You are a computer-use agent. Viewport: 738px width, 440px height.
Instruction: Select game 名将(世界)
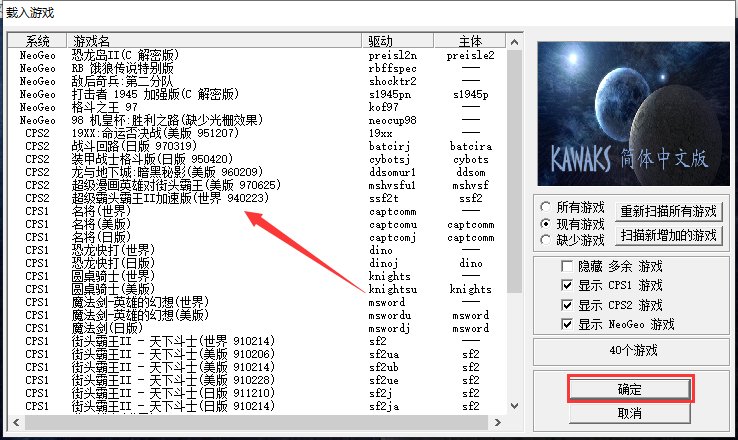click(x=101, y=211)
